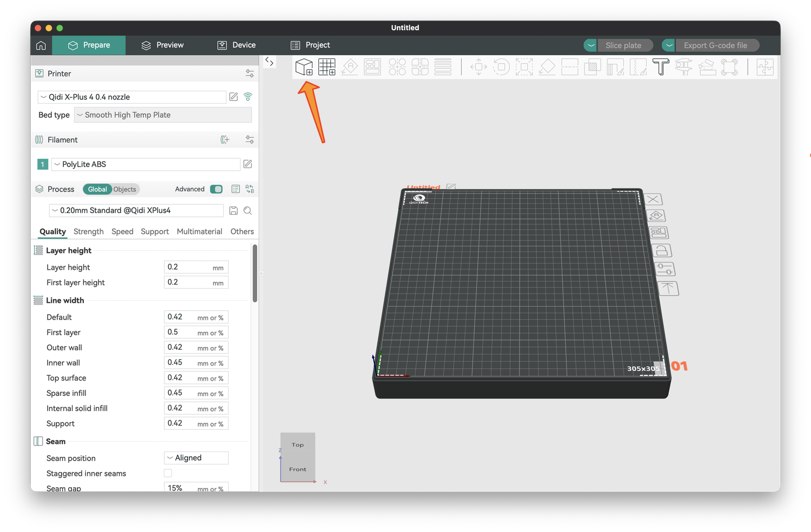Switch to the Preview tab
Screen dimensions: 811x532
[163, 45]
